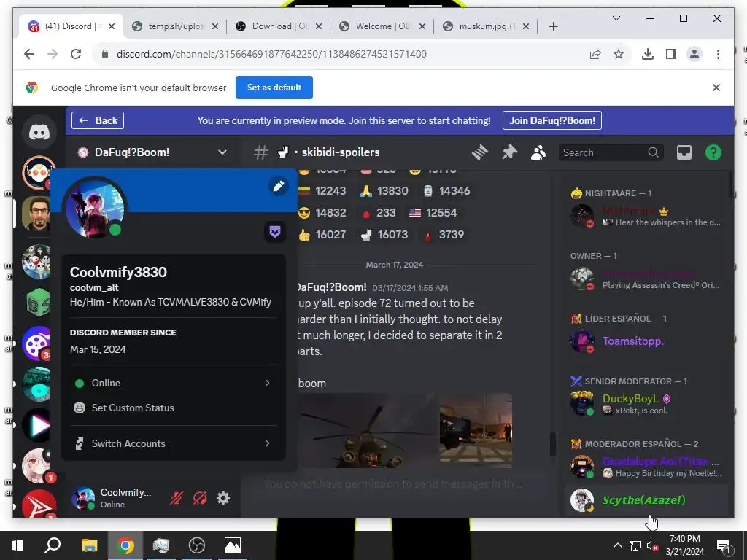Toggle Chrome side panel icon
This screenshot has width=747, height=560.
(x=671, y=54)
